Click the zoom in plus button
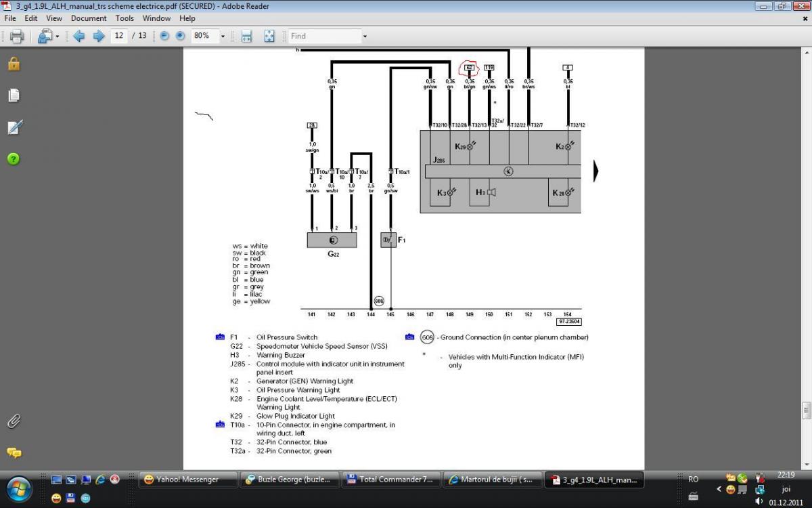This screenshot has width=812, height=508. [180, 37]
